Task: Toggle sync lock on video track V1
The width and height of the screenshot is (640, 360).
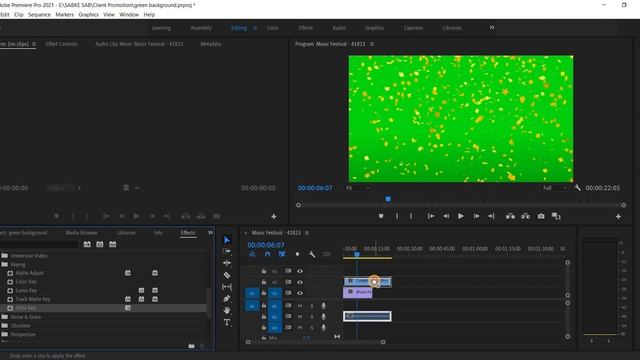Action: pyautogui.click(x=288, y=293)
